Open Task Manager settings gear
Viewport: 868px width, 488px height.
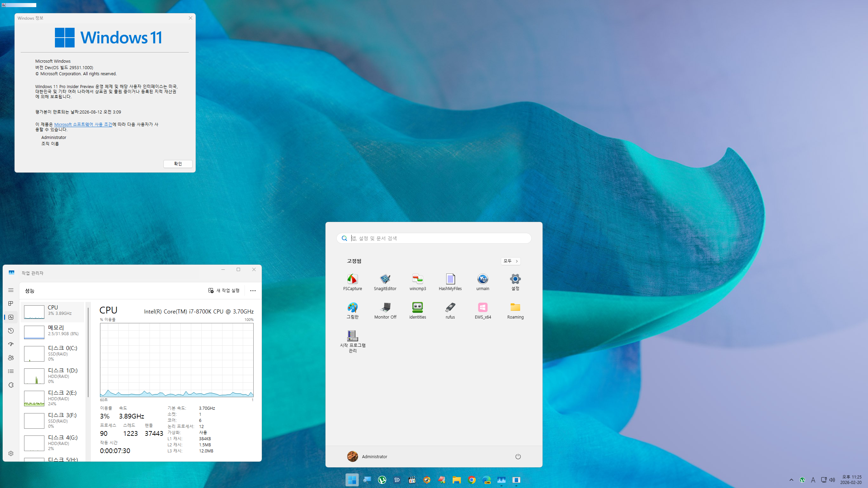(11, 453)
